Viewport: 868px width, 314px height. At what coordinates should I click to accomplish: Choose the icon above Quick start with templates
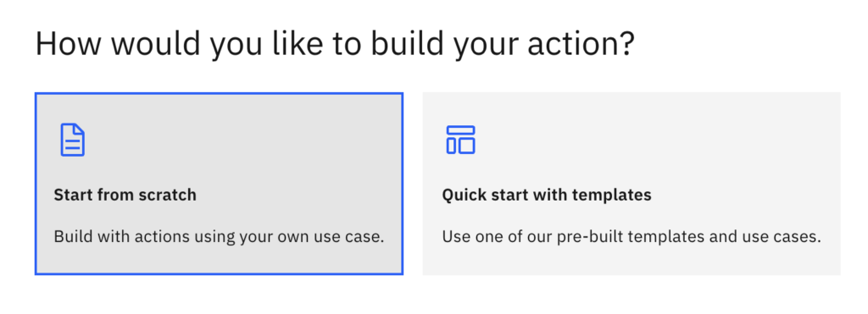click(460, 140)
